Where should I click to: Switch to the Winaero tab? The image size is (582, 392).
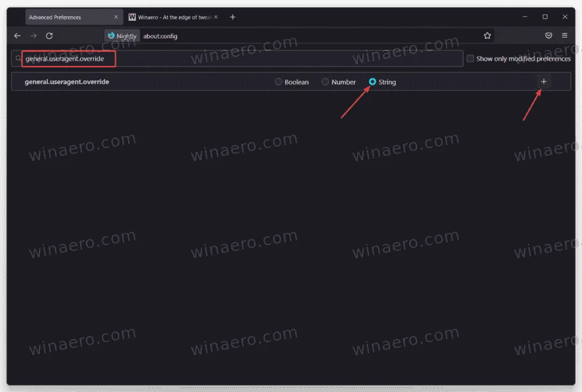click(173, 17)
